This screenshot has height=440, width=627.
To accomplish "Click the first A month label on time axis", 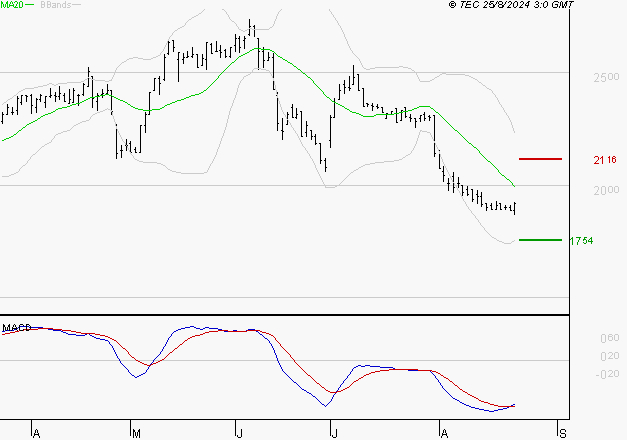I will point(36,434).
